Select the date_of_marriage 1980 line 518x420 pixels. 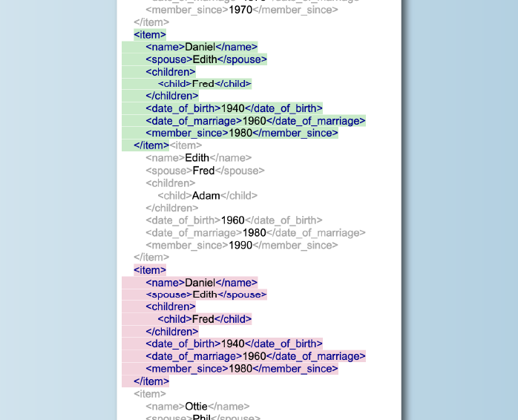[x=255, y=232]
